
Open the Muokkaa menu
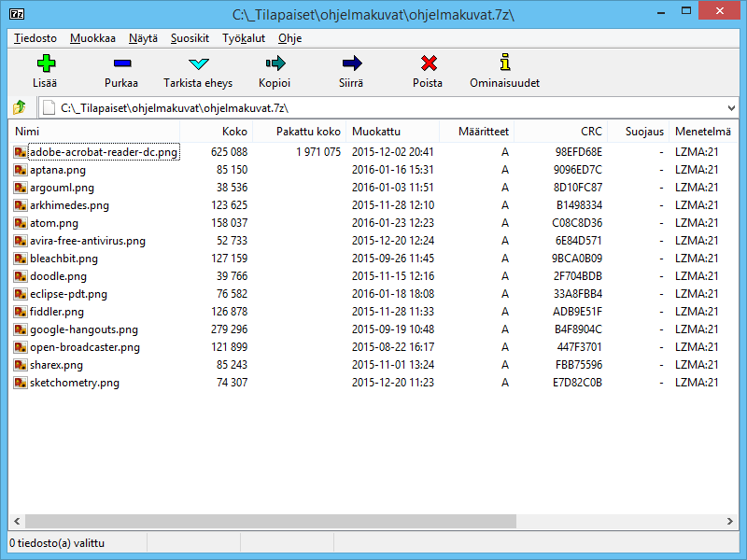(x=92, y=38)
